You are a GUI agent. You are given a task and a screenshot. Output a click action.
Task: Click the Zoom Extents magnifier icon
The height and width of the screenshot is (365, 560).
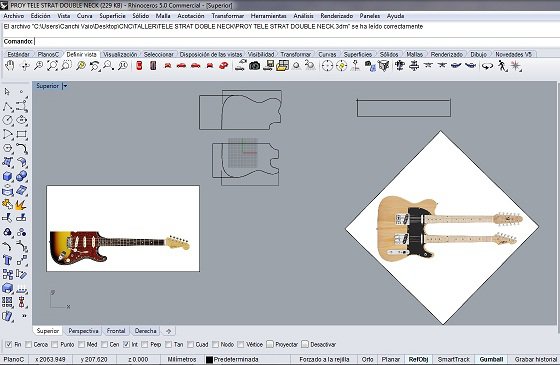click(52, 65)
